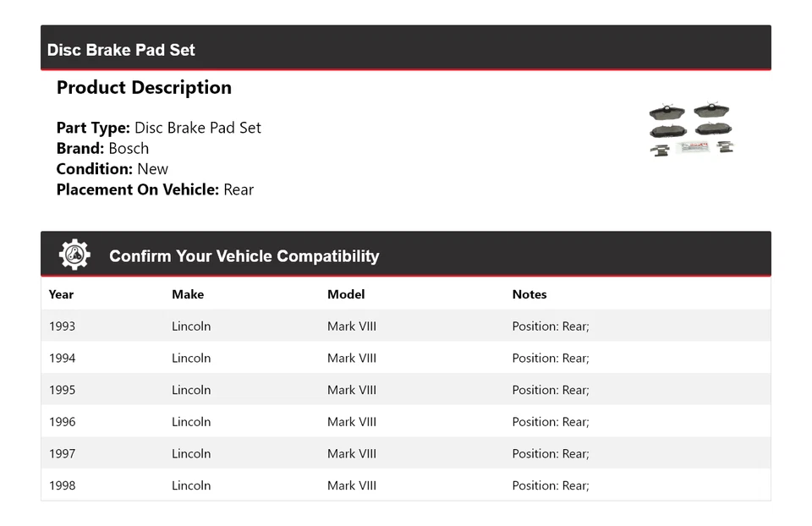812x526 pixels.
Task: Click the Brand: Bosch text
Action: 102,148
